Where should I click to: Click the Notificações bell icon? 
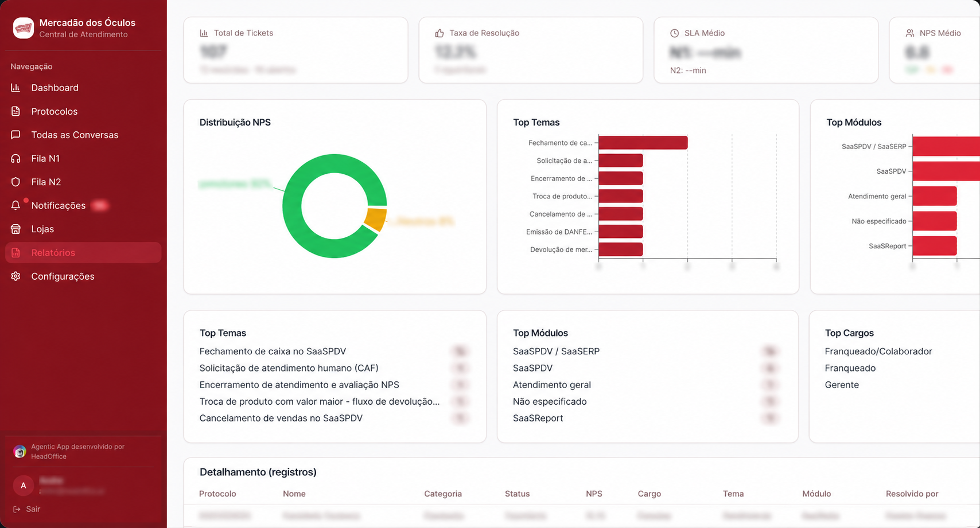click(x=15, y=205)
